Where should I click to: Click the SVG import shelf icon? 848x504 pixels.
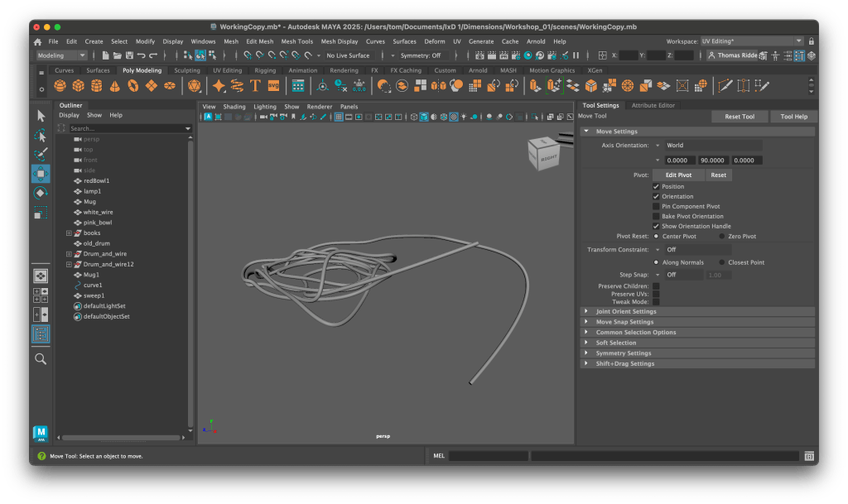[274, 85]
